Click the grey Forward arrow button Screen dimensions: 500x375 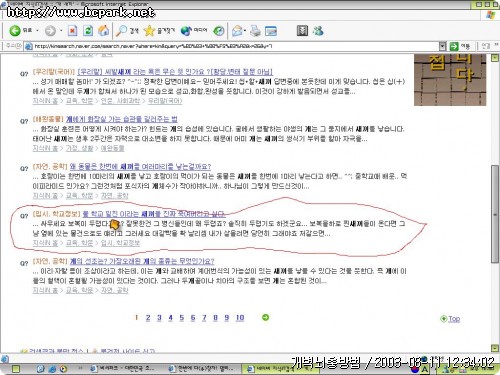[x=50, y=31]
